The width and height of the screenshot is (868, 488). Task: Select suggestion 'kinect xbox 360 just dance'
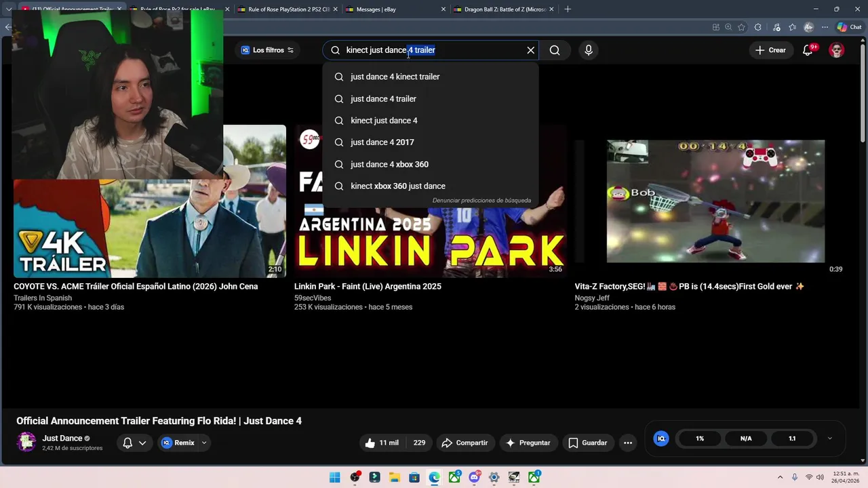click(431, 186)
